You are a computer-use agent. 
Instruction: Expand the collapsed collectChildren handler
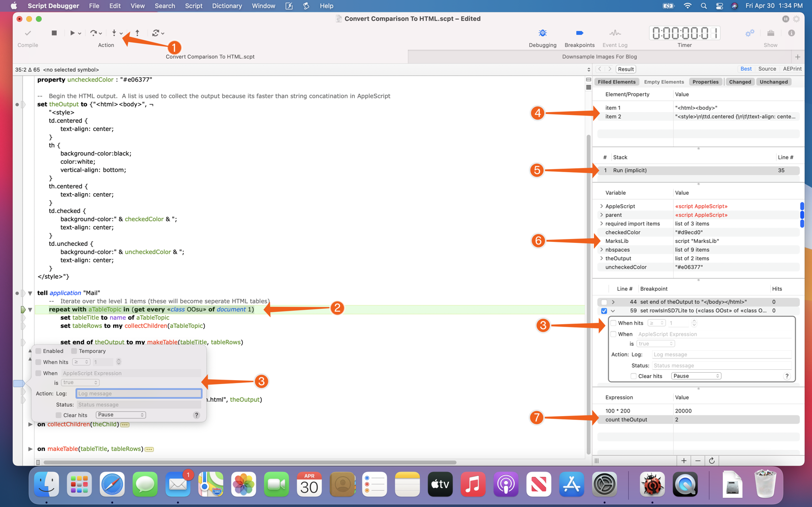tap(30, 424)
